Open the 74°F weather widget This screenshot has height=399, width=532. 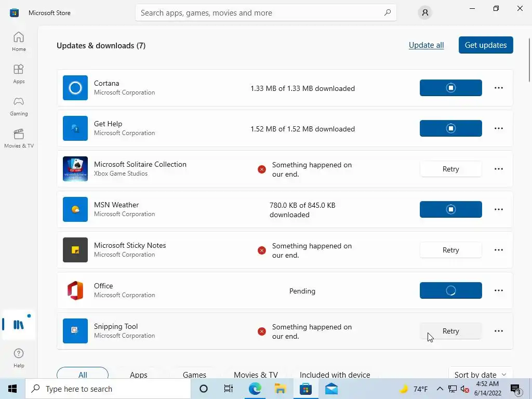(414, 389)
